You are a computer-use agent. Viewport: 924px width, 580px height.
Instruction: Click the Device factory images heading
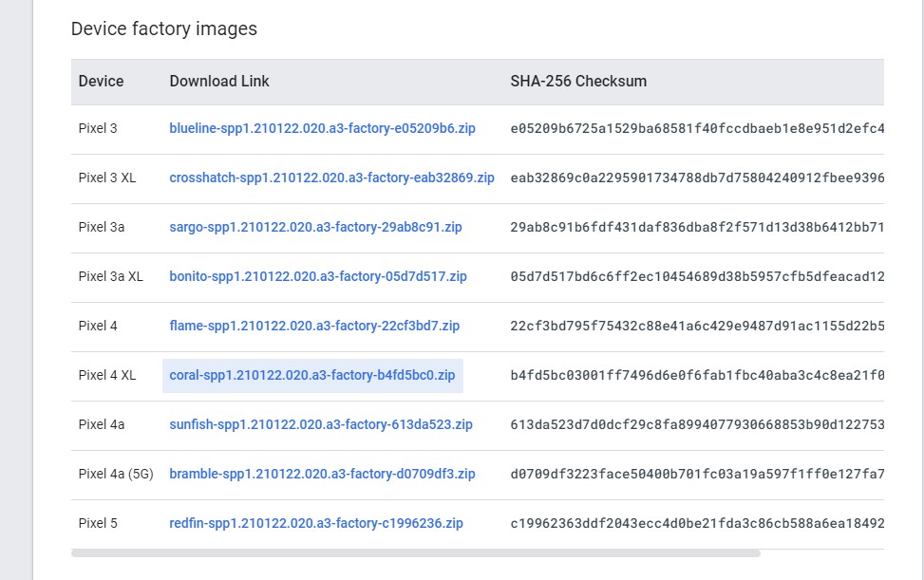pos(164,28)
